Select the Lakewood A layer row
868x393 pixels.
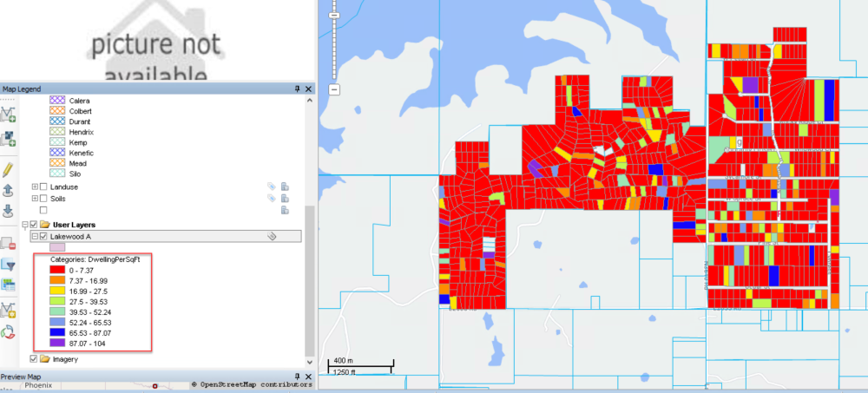click(x=166, y=236)
